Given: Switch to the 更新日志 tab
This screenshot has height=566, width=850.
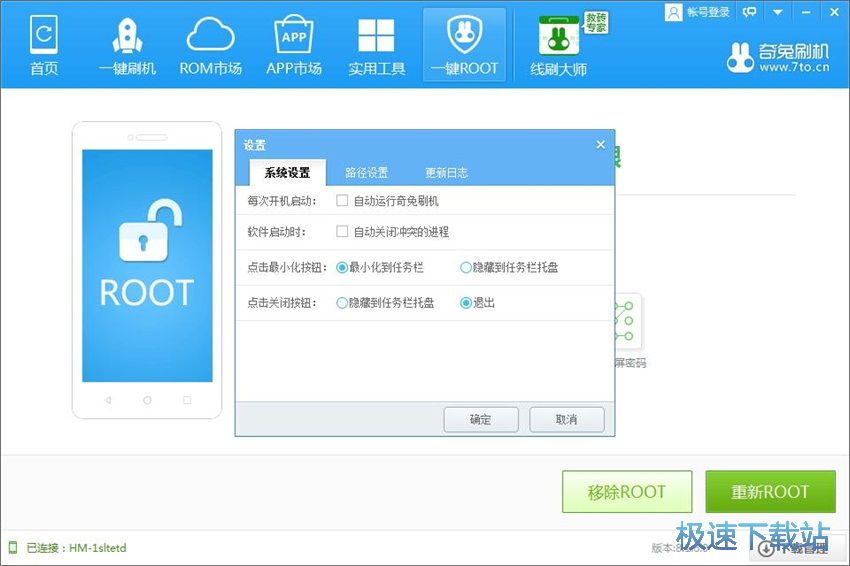Looking at the screenshot, I should point(446,173).
